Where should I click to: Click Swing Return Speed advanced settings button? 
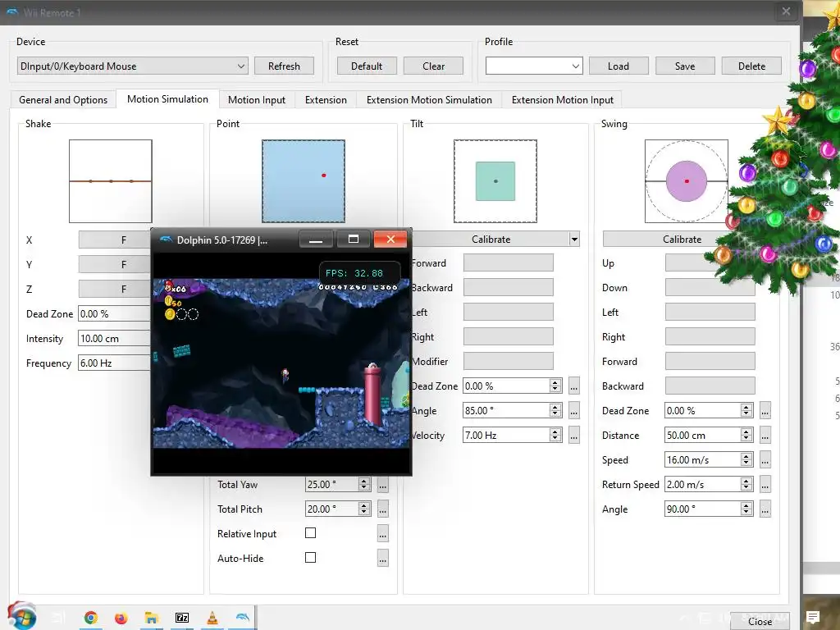(x=765, y=484)
